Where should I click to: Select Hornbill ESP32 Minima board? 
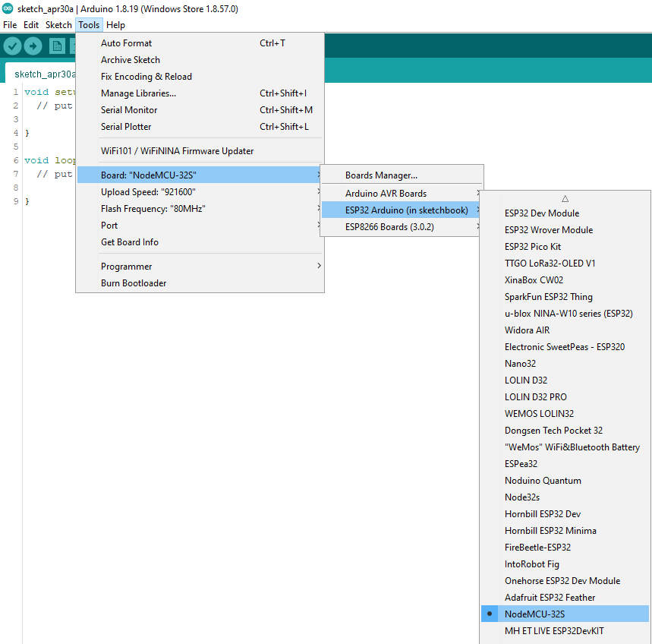[565, 530]
